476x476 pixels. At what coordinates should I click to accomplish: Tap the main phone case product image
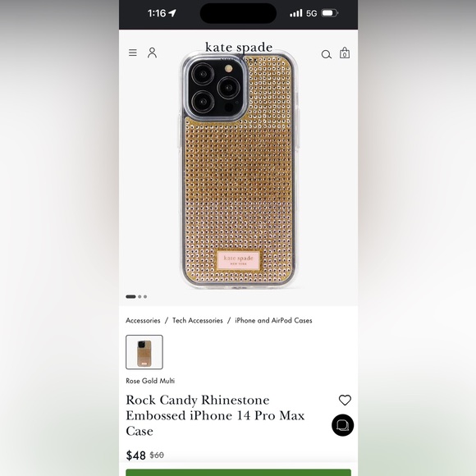(238, 170)
